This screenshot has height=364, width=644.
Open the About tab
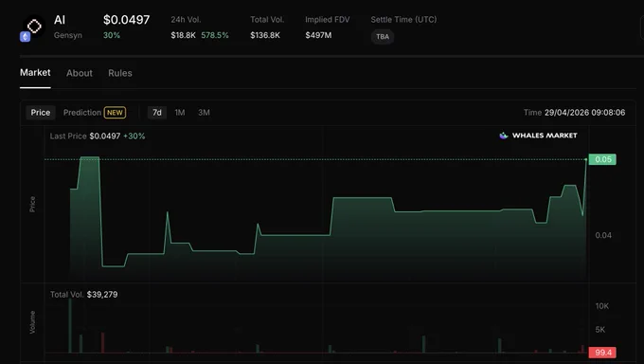pyautogui.click(x=80, y=73)
